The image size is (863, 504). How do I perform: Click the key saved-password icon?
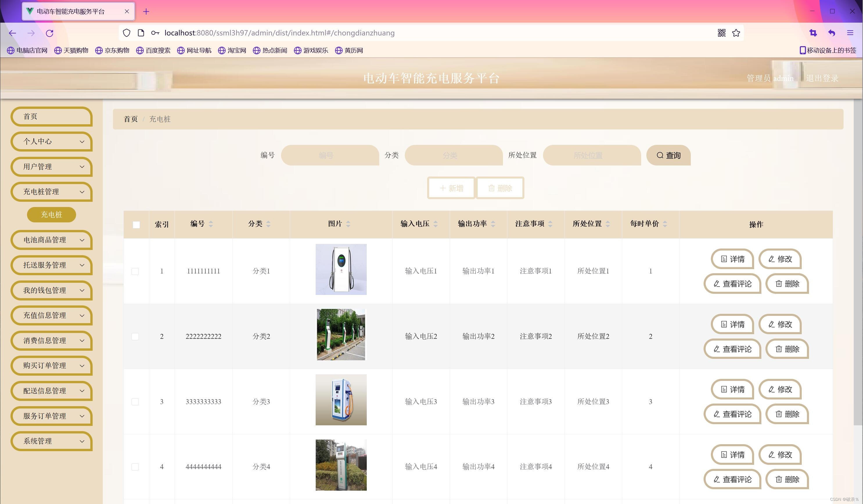[155, 33]
